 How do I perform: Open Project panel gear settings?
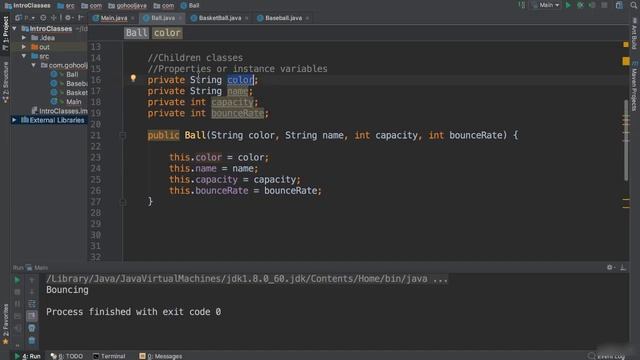(x=68, y=18)
